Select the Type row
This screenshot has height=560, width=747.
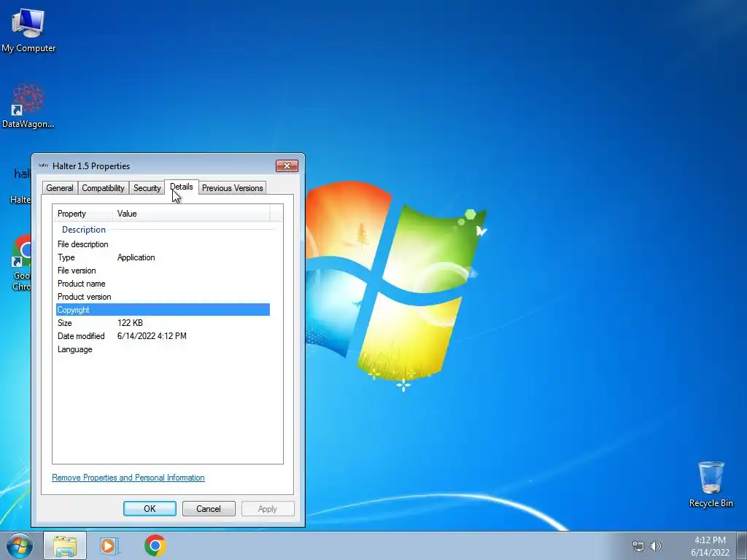[163, 257]
